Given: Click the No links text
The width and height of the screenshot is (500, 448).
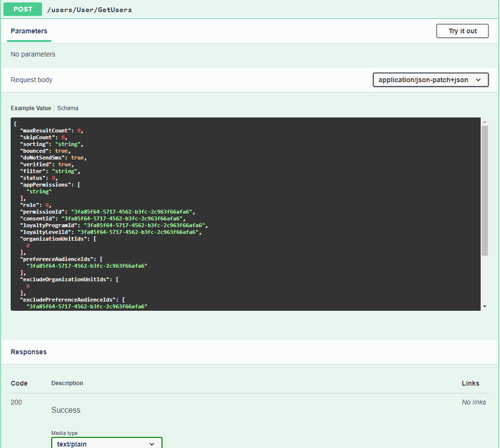Looking at the screenshot, I should click(x=474, y=402).
